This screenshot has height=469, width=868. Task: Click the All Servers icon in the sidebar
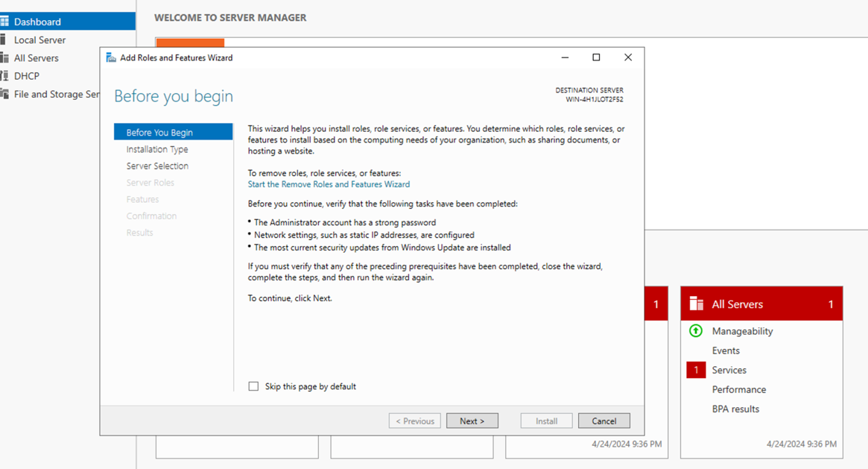click(4, 57)
